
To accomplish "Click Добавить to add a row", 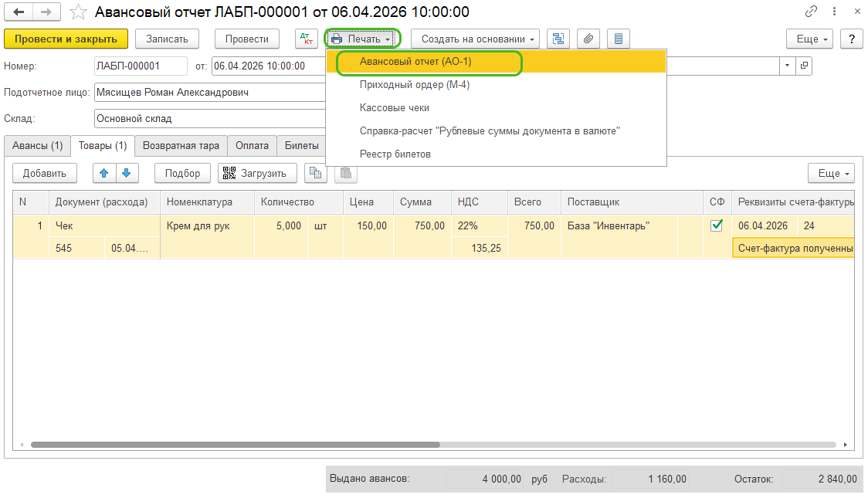I will click(44, 173).
